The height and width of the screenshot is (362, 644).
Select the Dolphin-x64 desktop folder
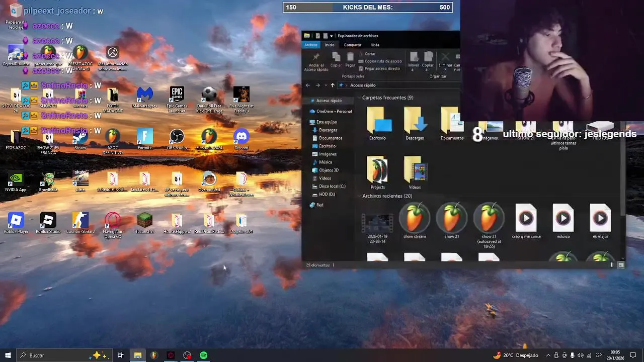pos(241,223)
